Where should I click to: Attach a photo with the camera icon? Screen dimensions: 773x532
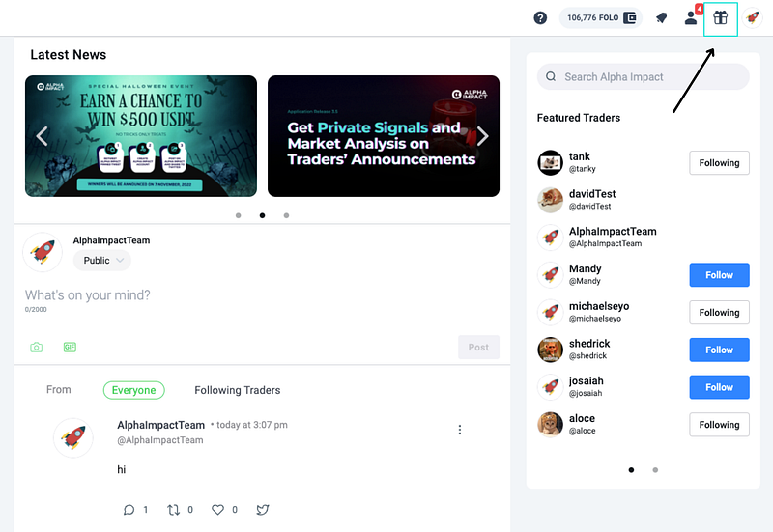point(37,348)
